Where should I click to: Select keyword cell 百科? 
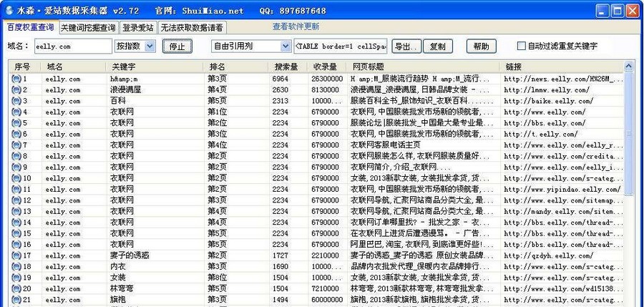[x=117, y=101]
